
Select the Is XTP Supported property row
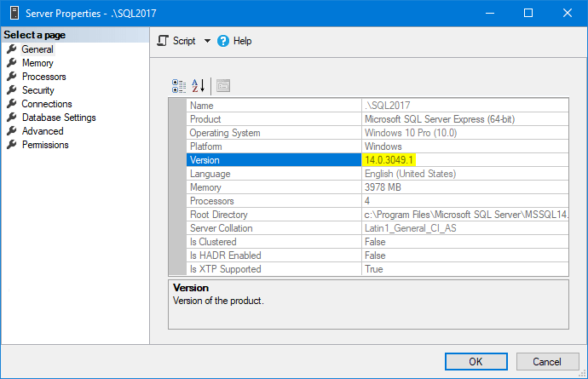pyautogui.click(x=378, y=269)
